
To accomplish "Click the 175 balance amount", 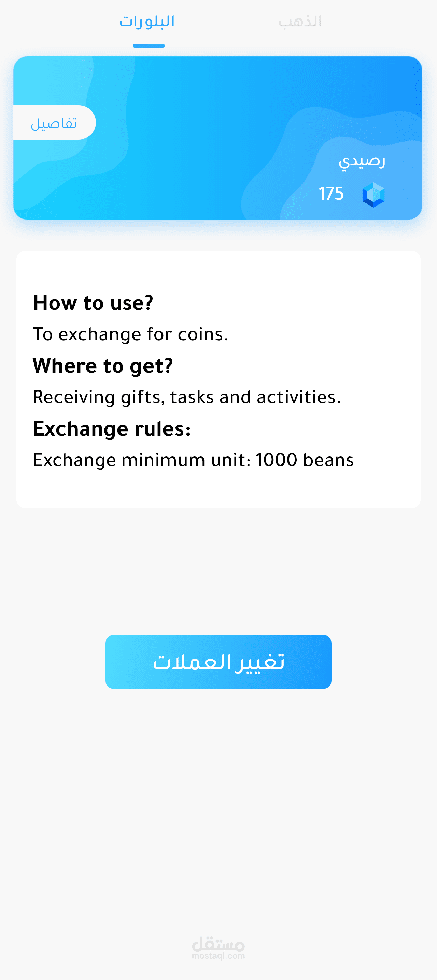I will [331, 194].
